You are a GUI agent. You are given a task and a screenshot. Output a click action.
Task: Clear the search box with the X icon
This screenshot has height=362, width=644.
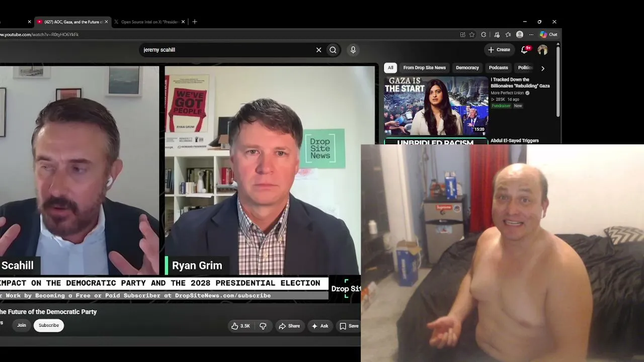318,50
